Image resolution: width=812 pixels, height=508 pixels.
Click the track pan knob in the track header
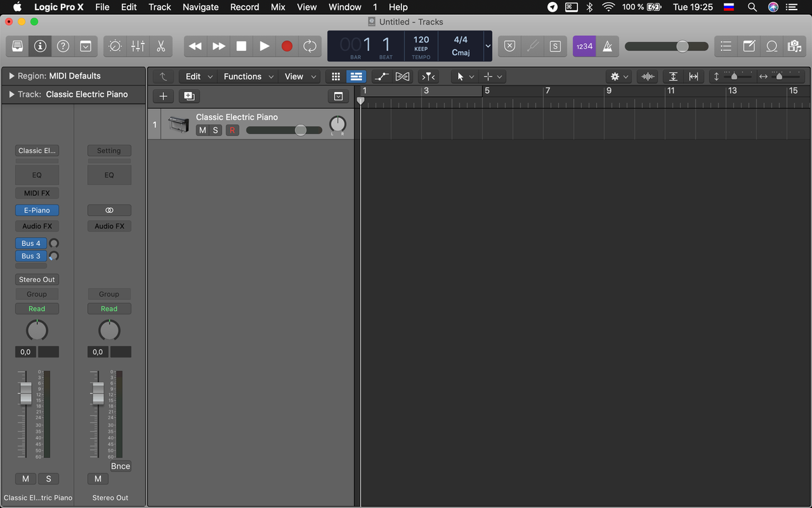click(338, 125)
